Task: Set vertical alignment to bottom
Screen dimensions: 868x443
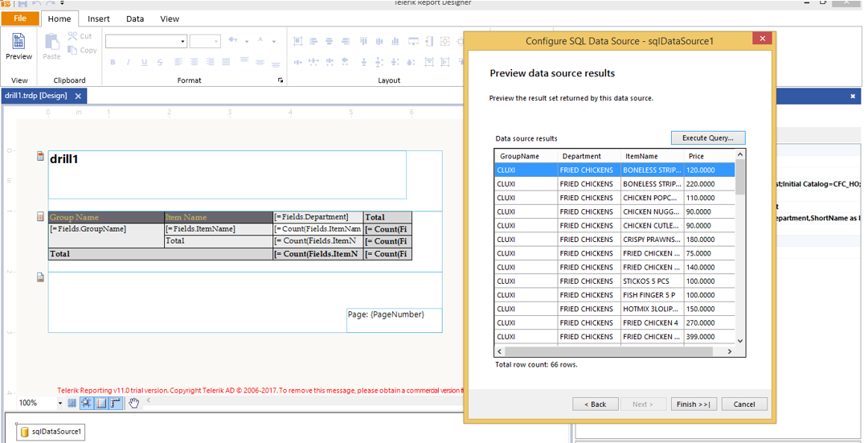Action: (276, 64)
